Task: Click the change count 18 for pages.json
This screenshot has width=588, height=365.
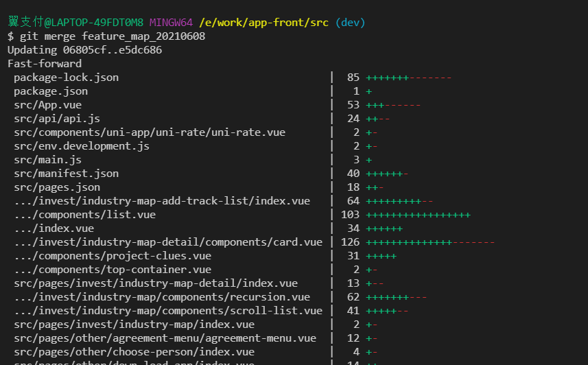Action: 353,187
